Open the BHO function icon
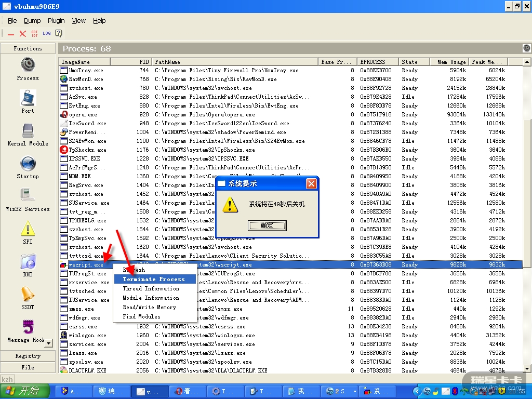Viewport: 532px width, 399px height. click(28, 262)
